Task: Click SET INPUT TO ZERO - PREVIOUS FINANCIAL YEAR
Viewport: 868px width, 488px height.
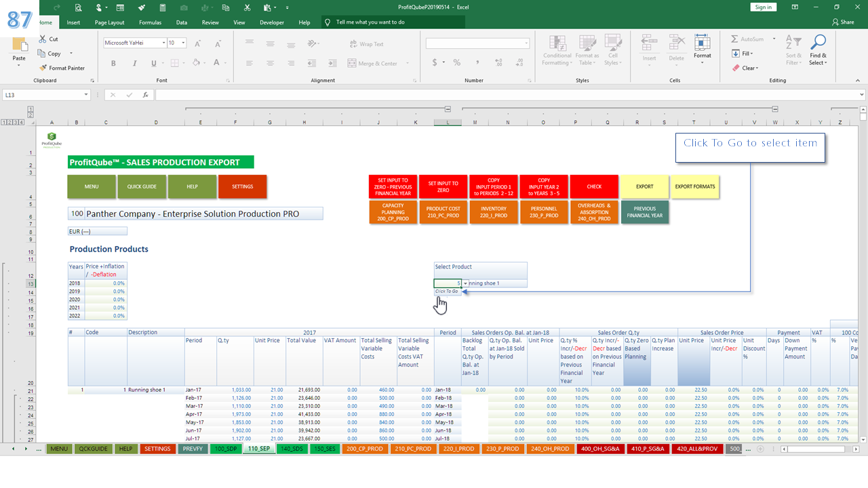Action: 393,186
